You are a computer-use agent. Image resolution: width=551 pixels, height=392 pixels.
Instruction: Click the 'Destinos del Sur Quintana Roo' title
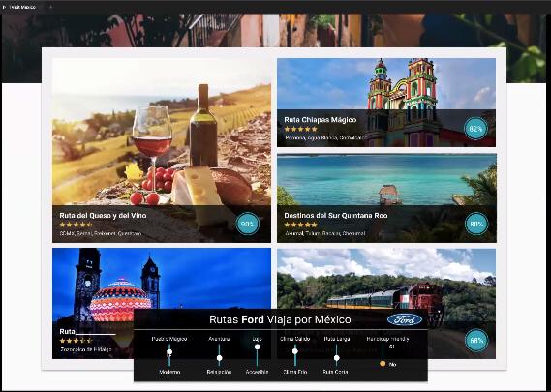point(336,215)
